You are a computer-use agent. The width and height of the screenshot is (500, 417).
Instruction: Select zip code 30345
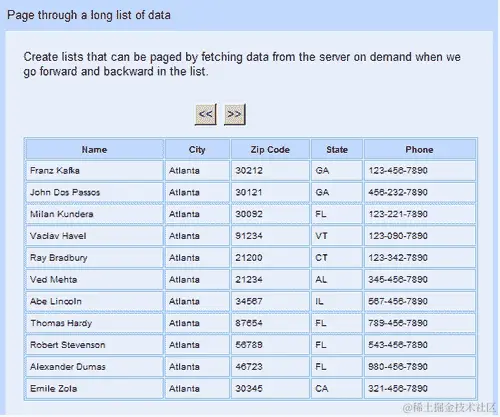click(x=270, y=388)
